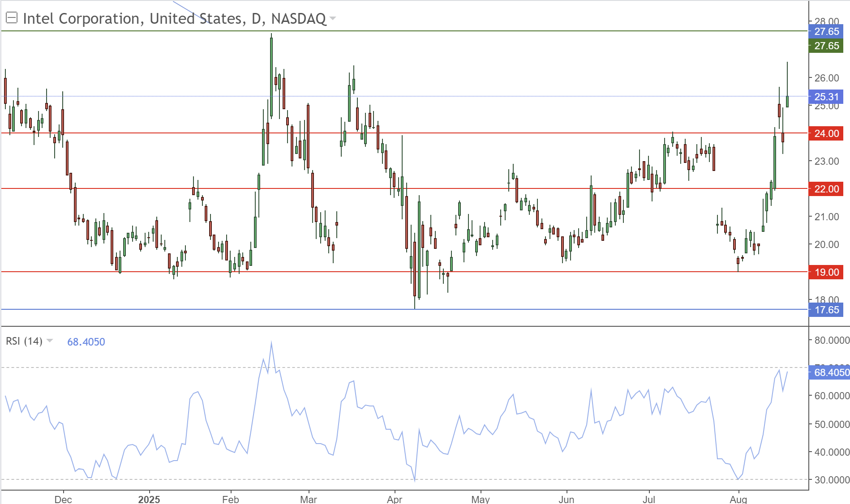Screen dimensions: 850x504
Task: Click the 2025 label on time axis
Action: click(149, 499)
